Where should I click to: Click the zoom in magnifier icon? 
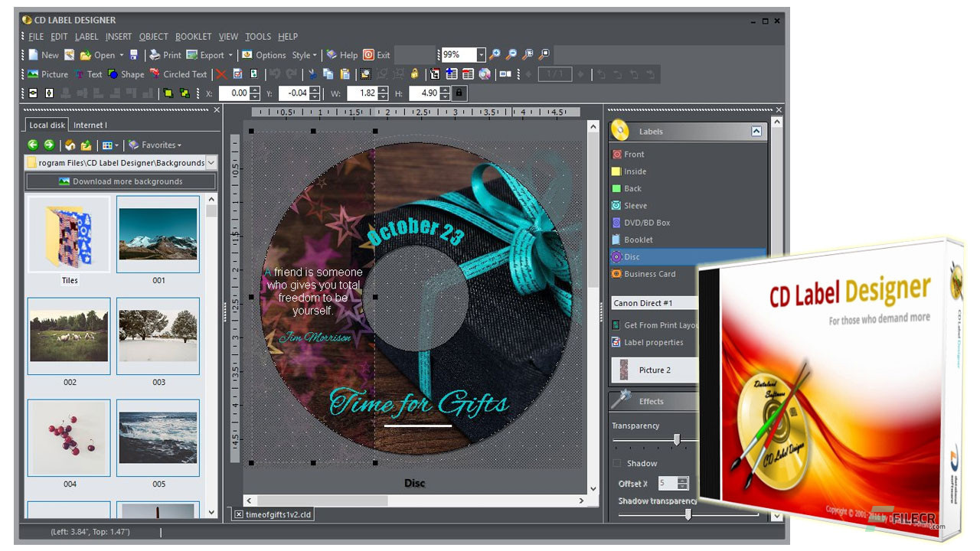point(495,55)
